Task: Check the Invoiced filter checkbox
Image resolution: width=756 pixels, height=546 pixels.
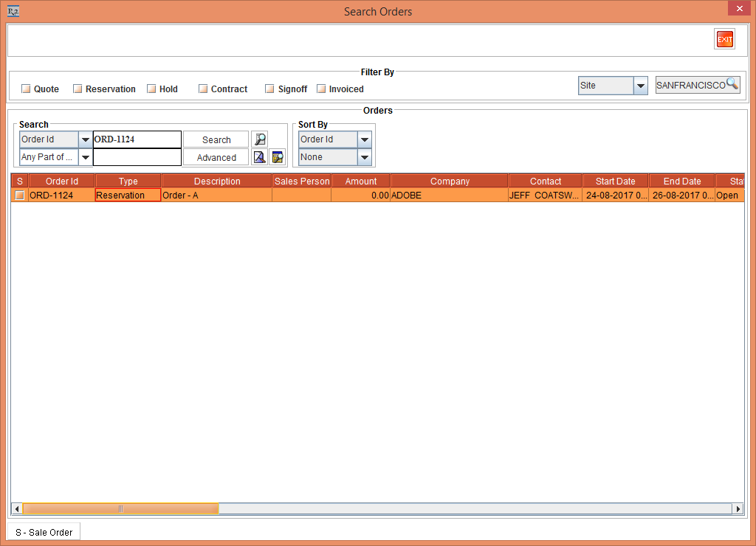Action: 321,89
